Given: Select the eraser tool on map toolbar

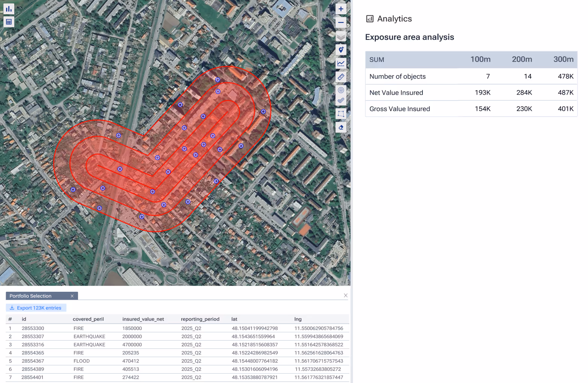Looking at the screenshot, I should 341,127.
